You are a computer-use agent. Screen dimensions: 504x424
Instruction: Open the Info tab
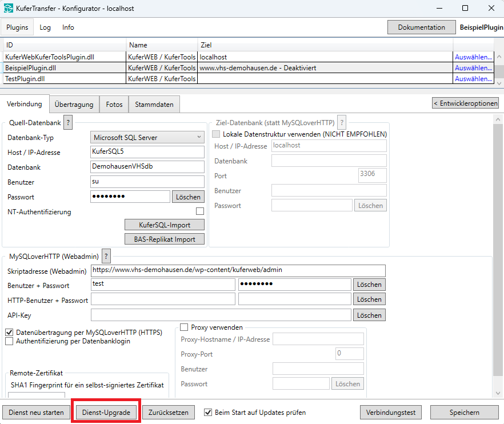coord(68,27)
